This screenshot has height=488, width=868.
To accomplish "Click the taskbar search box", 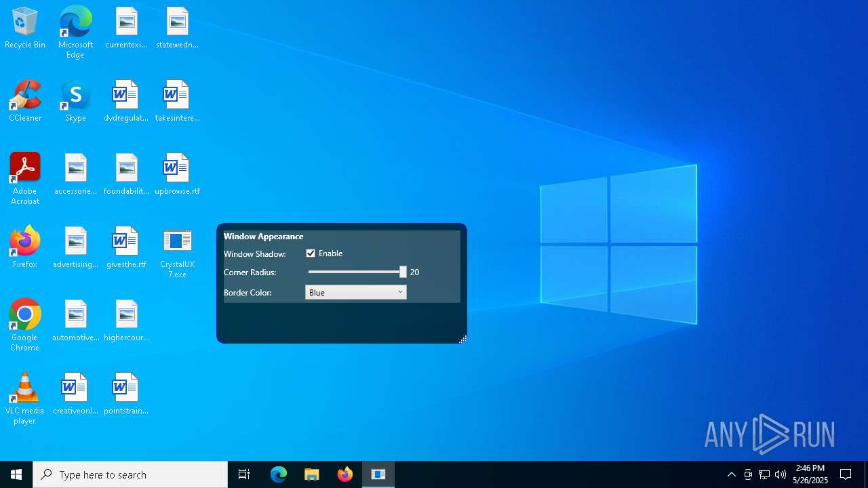I will [x=130, y=474].
